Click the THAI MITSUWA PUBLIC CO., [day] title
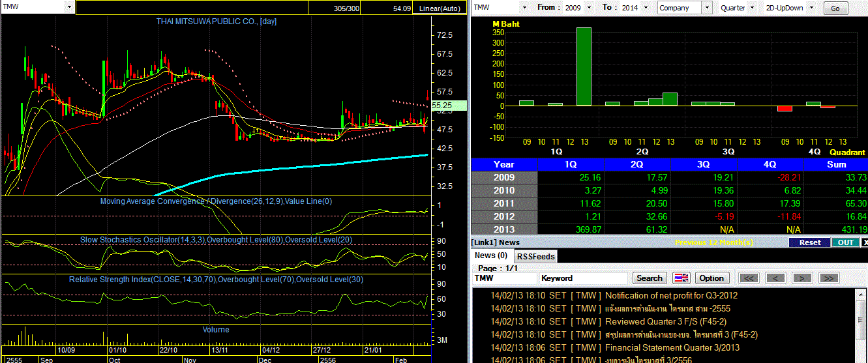Viewport: 868px width, 363px height. click(x=217, y=22)
